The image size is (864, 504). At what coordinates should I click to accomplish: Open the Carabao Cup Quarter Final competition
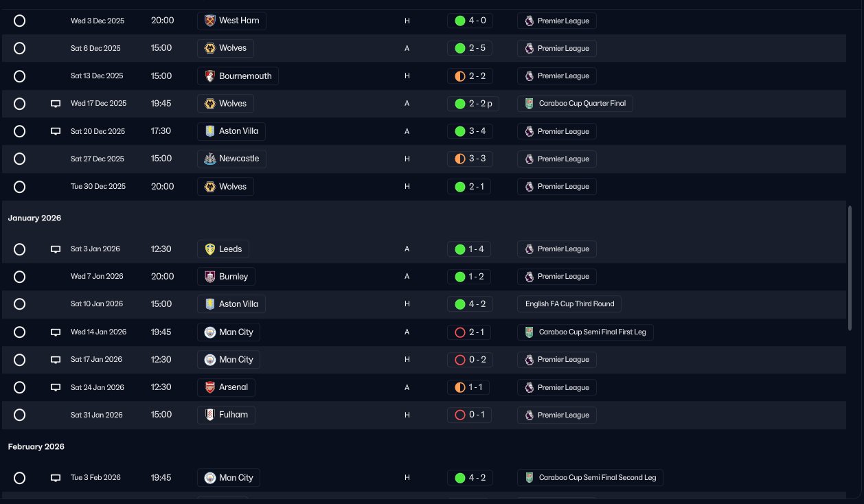point(576,104)
